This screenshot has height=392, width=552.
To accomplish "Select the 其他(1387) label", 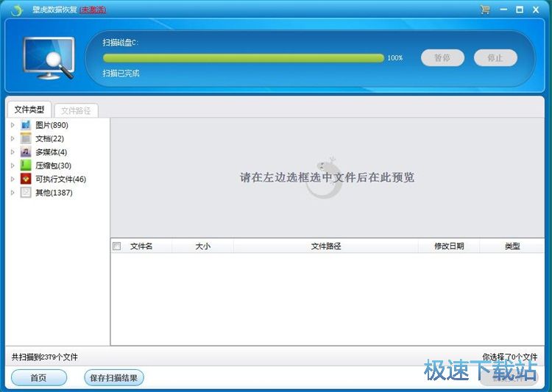I will (54, 193).
